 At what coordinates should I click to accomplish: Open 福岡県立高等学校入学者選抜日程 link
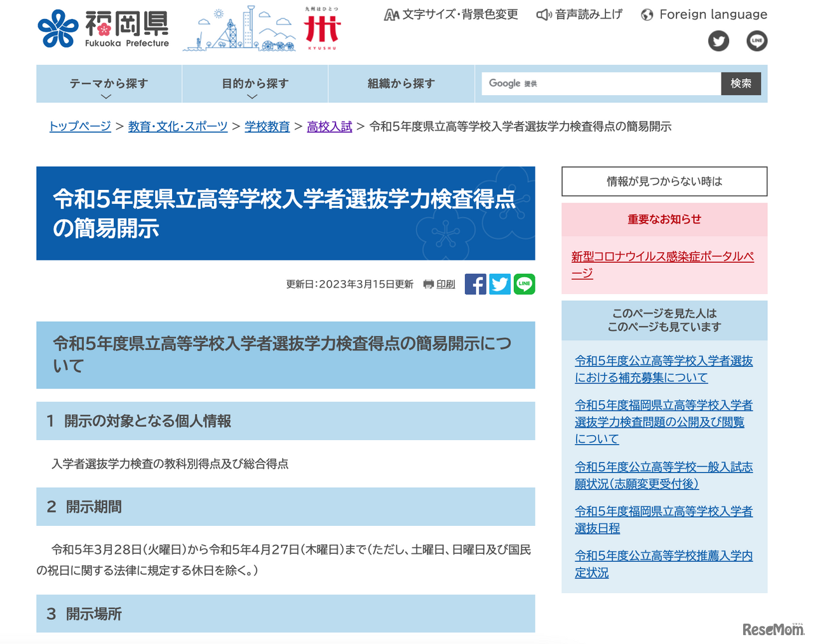664,520
